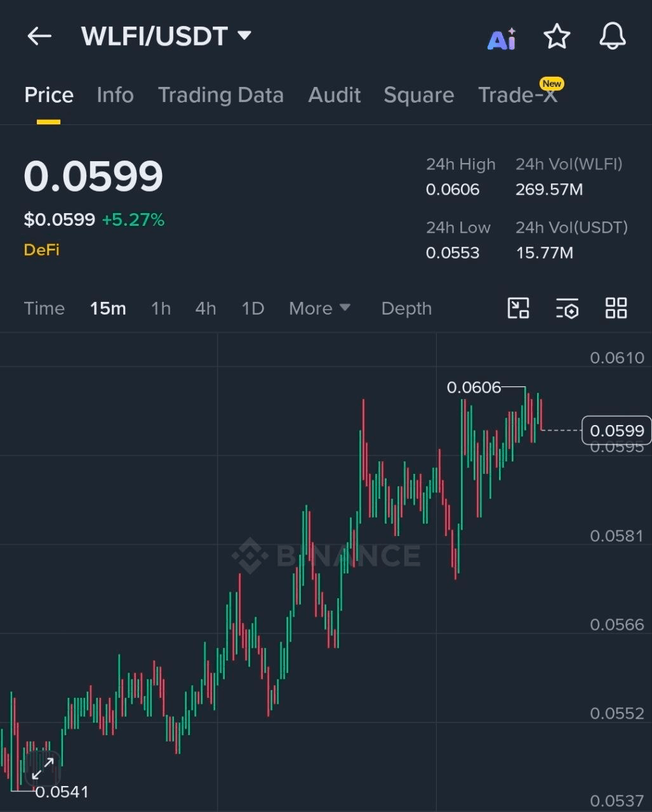Tap the 0.0541 low label on chart
The image size is (652, 812).
tap(62, 792)
